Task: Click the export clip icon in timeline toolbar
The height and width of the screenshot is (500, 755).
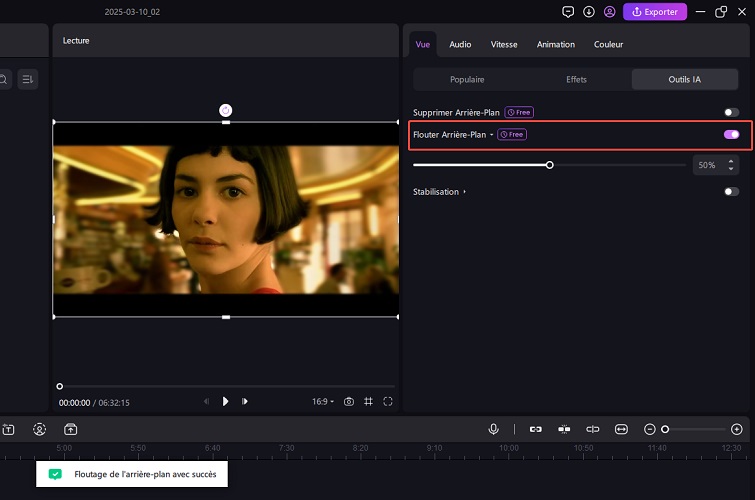Action: (70, 429)
